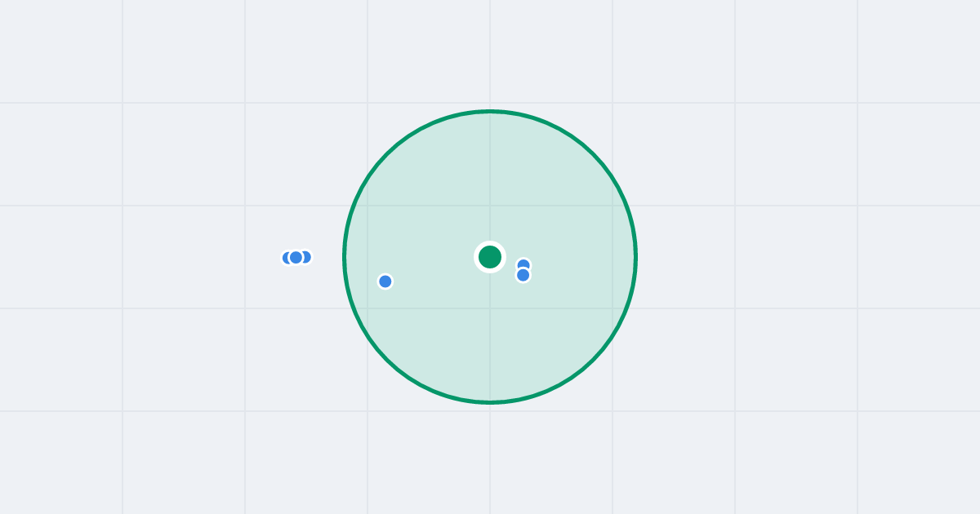Screen dimensions: 980x514
Task: Select the lower blue dot right of center
Action: tap(523, 275)
